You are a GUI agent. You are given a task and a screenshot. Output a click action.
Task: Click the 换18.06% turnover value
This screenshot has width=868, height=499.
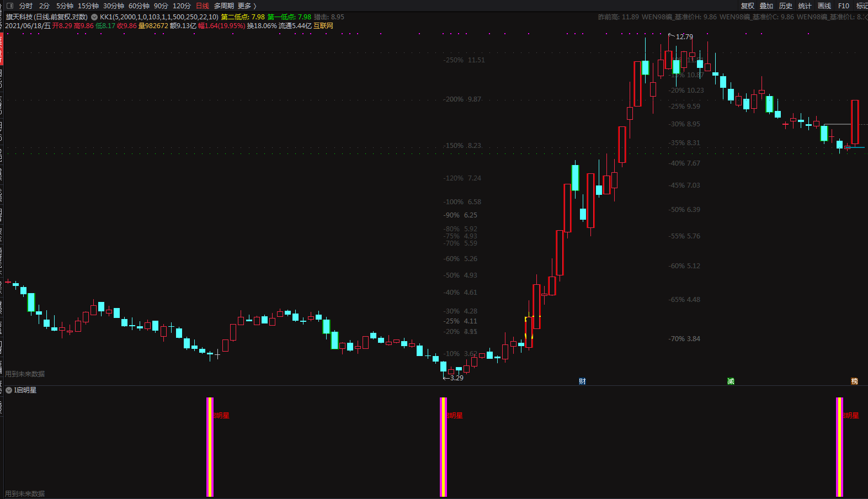[262, 26]
